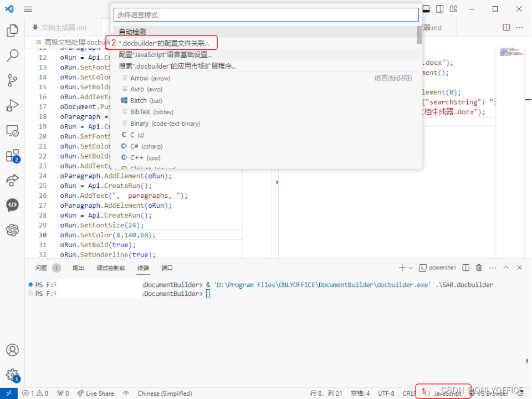This screenshot has height=399, width=532.
Task: Toggle the bottom panel layout button
Action: [x=426, y=9]
